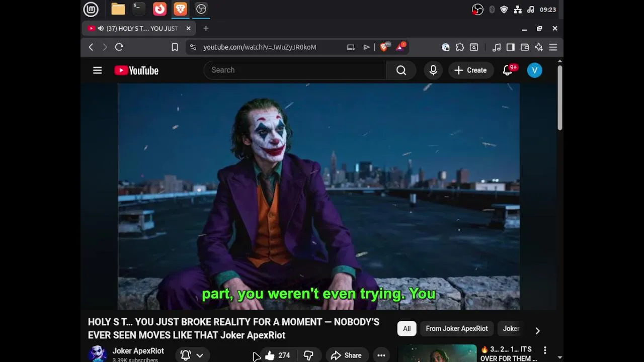Click the OBS recording tray icon
The image size is (644, 362).
coord(477,10)
